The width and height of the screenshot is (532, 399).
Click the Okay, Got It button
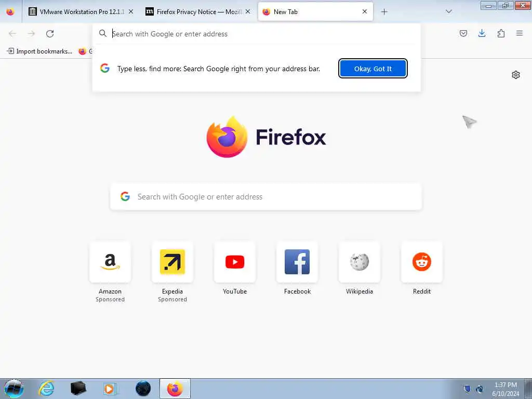373,69
